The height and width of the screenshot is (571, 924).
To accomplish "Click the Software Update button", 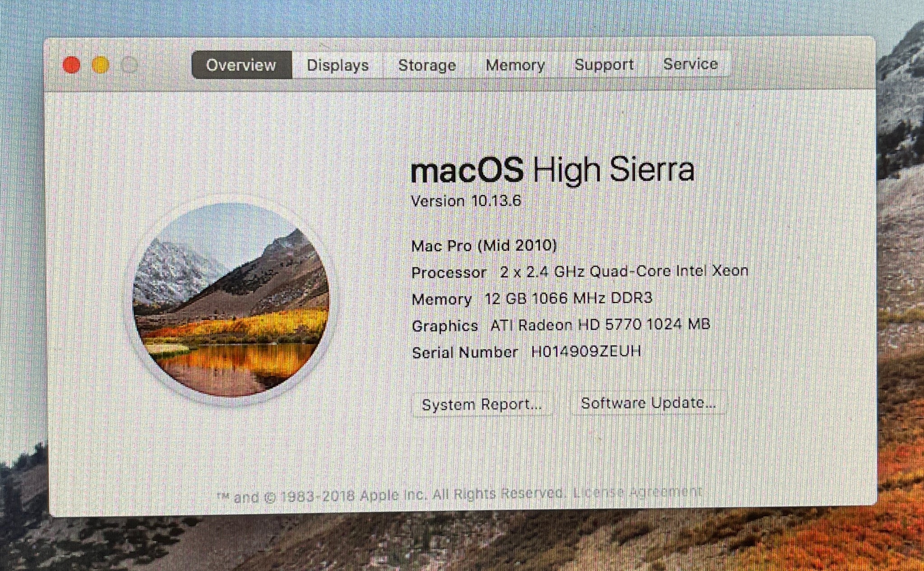I will pyautogui.click(x=648, y=402).
